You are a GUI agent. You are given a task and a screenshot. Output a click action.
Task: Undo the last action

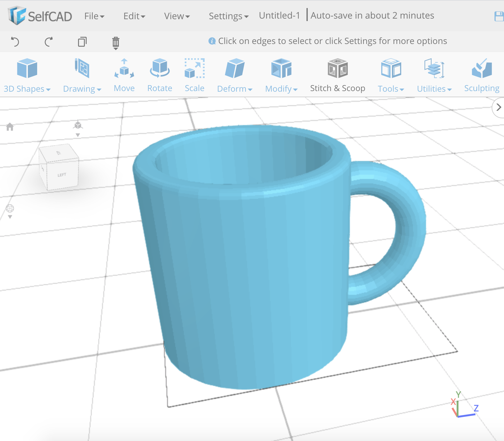(15, 41)
